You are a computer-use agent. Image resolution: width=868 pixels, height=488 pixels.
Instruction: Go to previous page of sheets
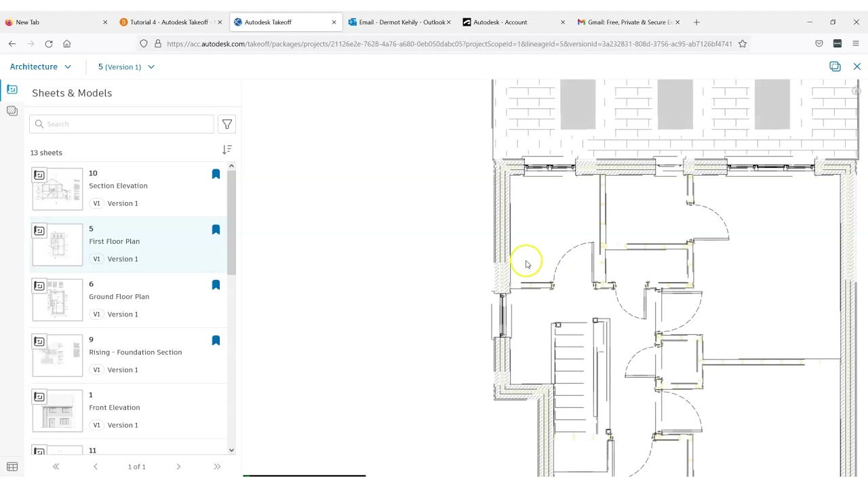[96, 467]
